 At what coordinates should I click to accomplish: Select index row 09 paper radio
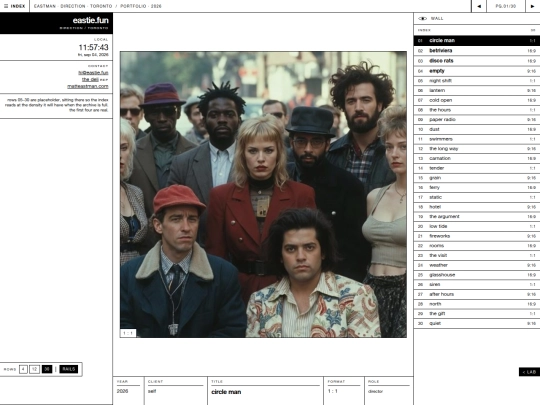click(x=477, y=120)
